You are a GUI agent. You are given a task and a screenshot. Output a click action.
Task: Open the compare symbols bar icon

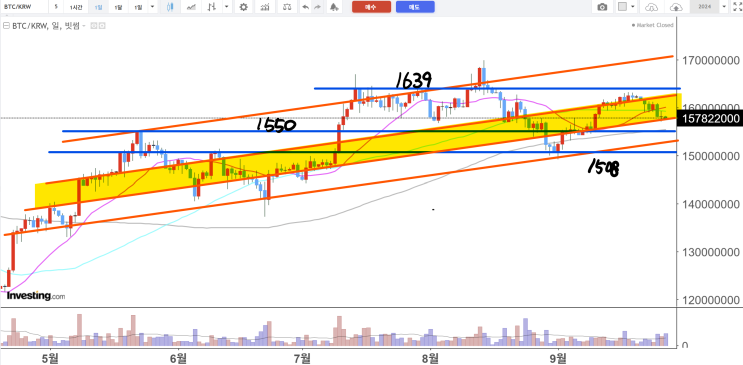pos(213,7)
